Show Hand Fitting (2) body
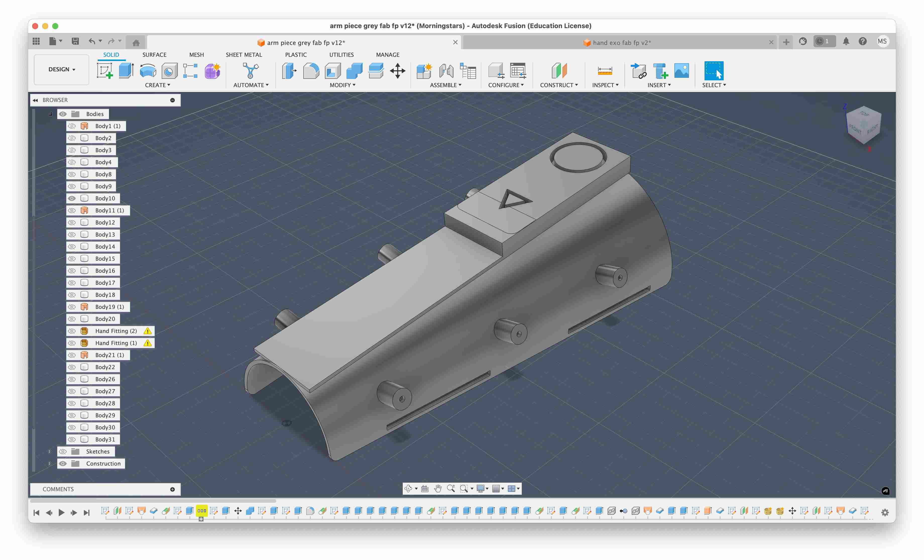Viewport: 924px width, 560px height. pyautogui.click(x=72, y=331)
